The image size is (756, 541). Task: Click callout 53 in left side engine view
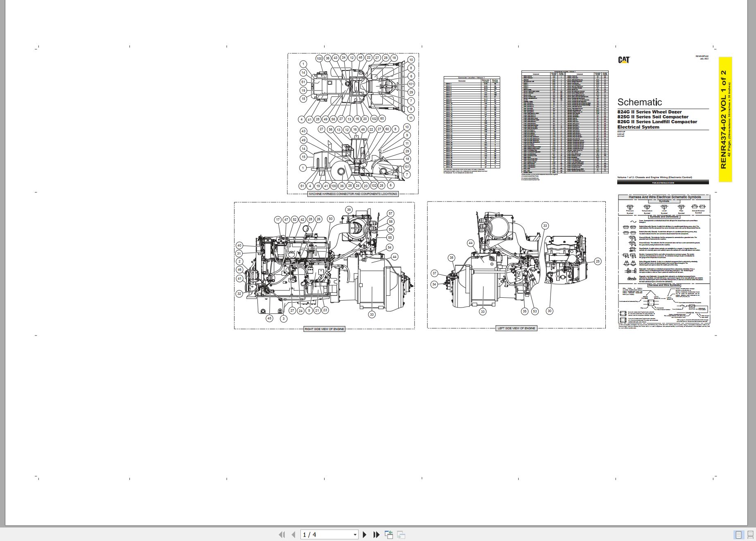pyautogui.click(x=535, y=311)
